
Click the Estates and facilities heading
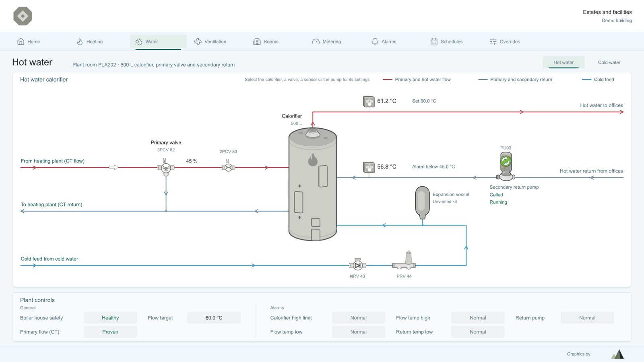(x=607, y=12)
